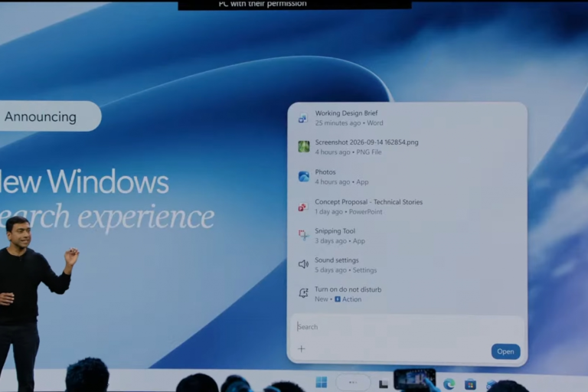Screen dimensions: 588x392
Task: Focus the Search input field
Action: pyautogui.click(x=407, y=327)
